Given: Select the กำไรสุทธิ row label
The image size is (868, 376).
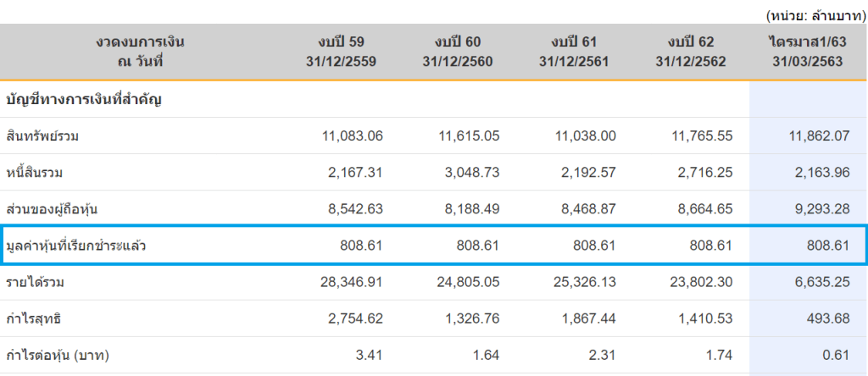Looking at the screenshot, I should pyautogui.click(x=35, y=319).
